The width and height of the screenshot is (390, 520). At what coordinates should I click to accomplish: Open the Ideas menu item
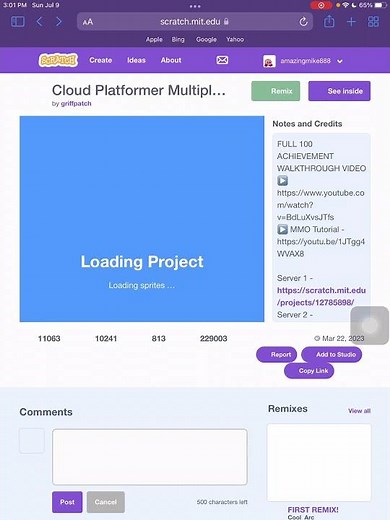(x=136, y=60)
